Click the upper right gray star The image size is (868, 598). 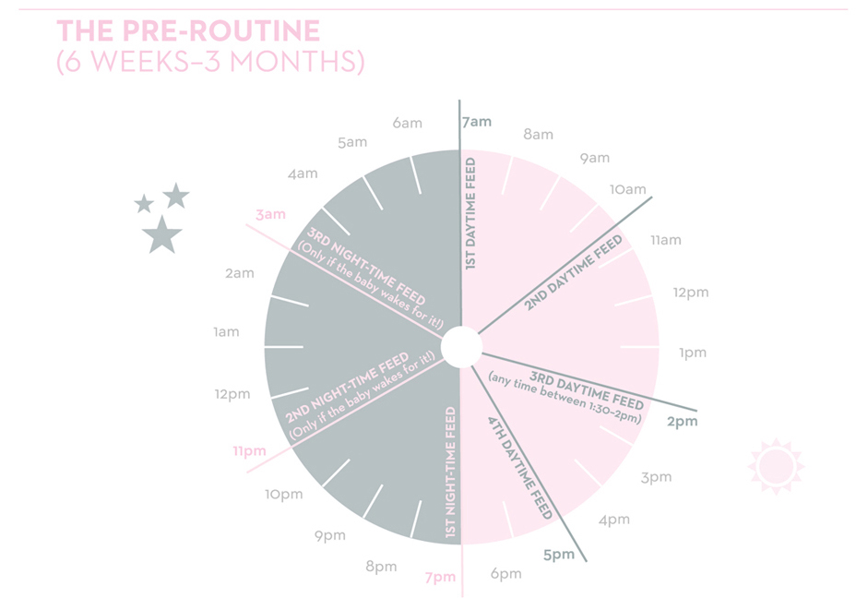click(x=176, y=196)
